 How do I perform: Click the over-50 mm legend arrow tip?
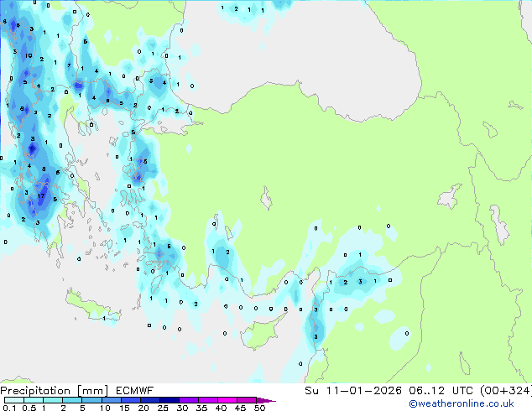point(266,400)
